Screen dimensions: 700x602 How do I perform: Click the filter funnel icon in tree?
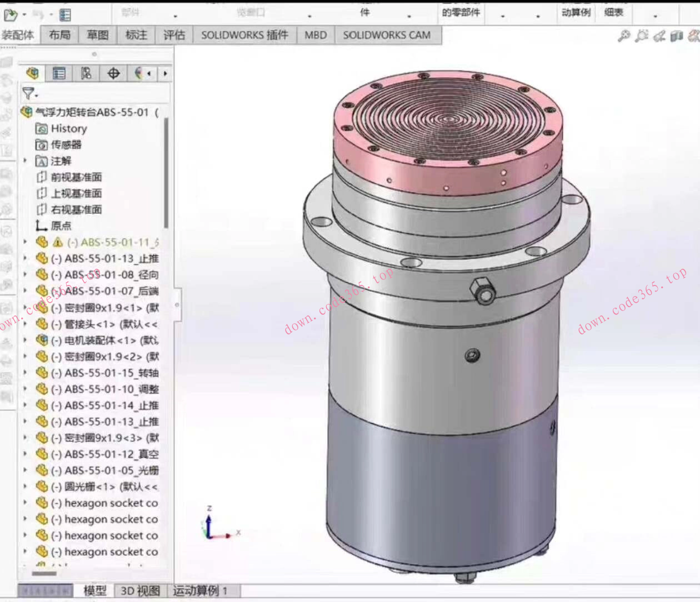coord(29,93)
